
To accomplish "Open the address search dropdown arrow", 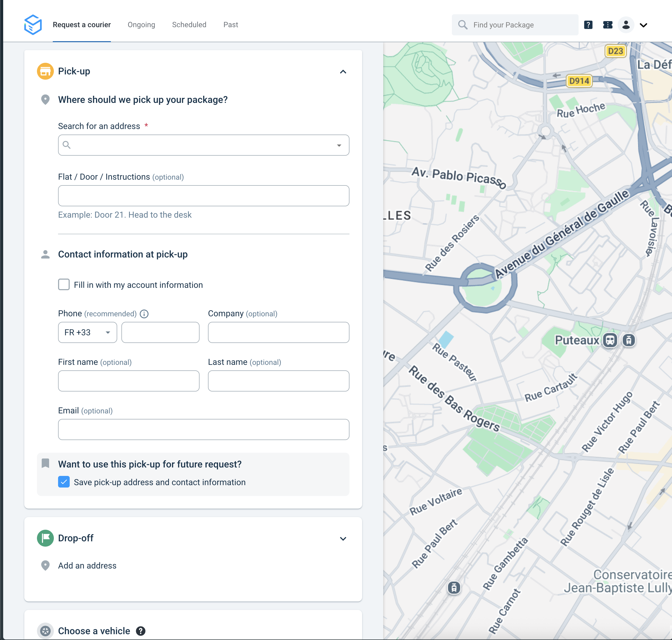I will (x=339, y=146).
